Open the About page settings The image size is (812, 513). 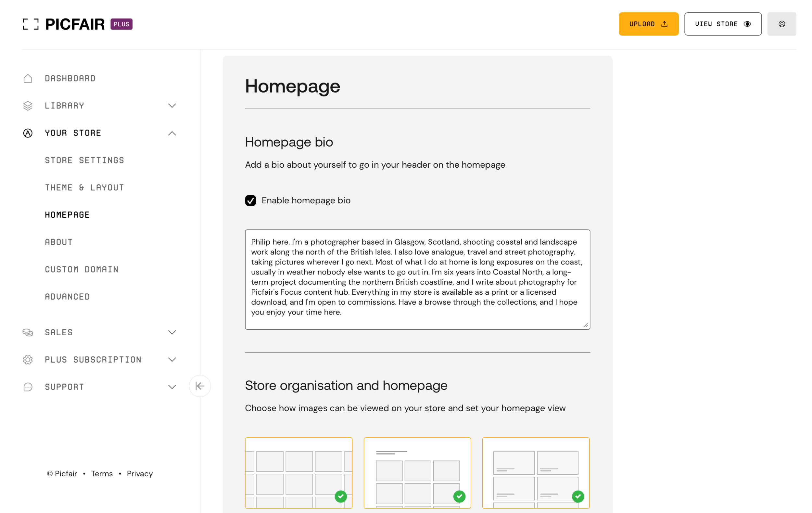click(59, 242)
